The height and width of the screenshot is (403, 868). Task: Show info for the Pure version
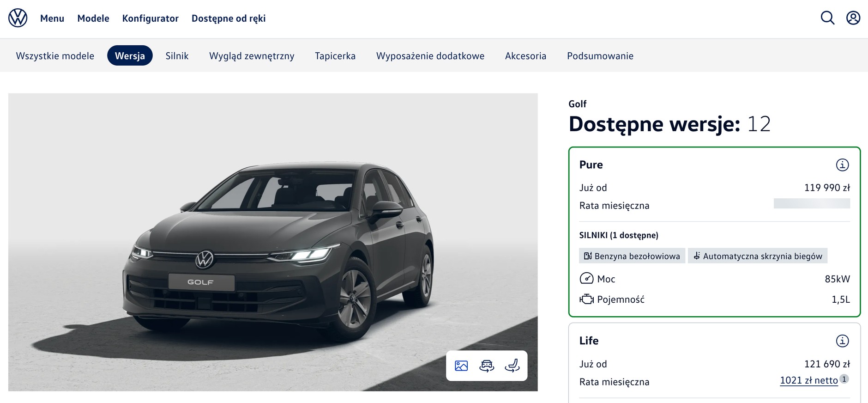pyautogui.click(x=842, y=165)
